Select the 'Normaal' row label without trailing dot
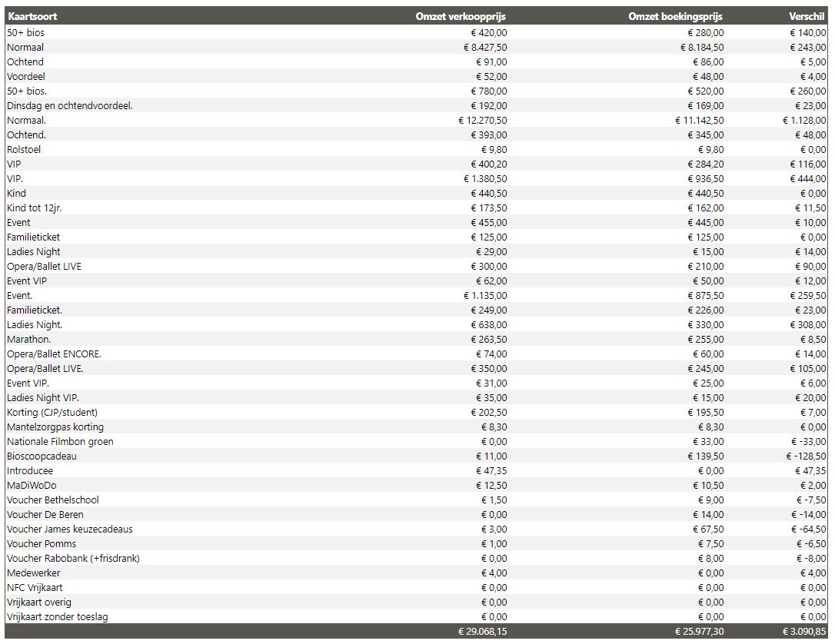The image size is (835, 644). click(x=25, y=48)
